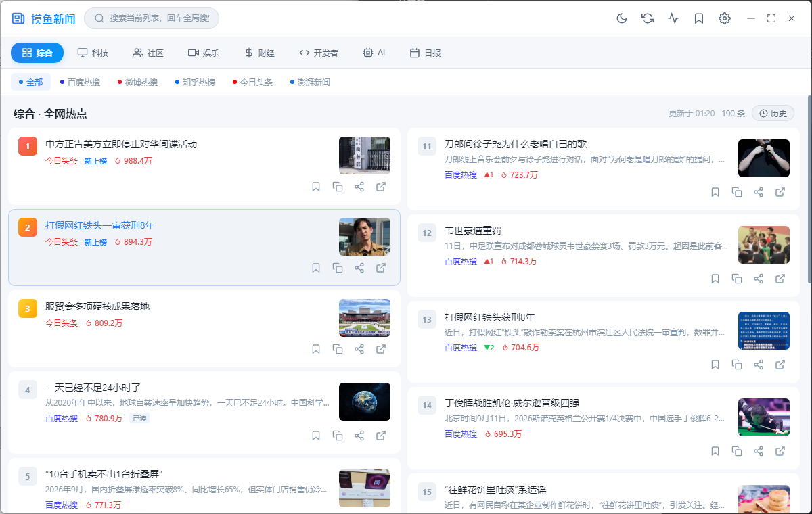The width and height of the screenshot is (812, 514).
Task: Click the 刀郎 news thumbnail
Action: 764,158
